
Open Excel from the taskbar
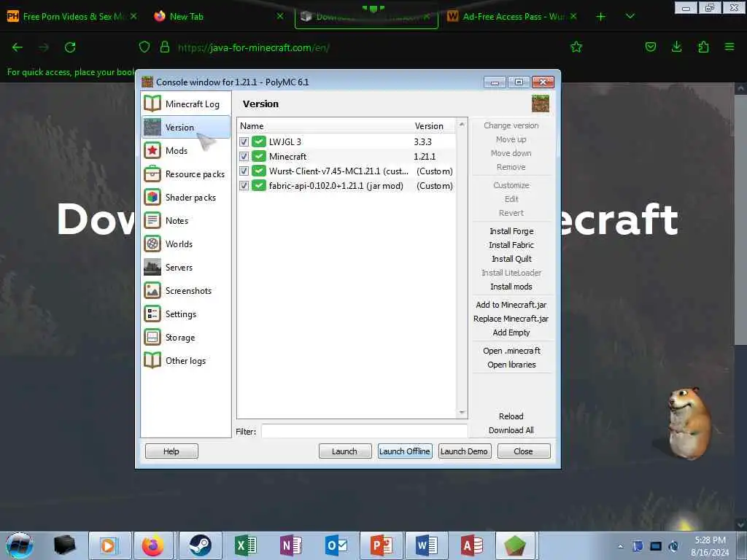click(x=246, y=545)
